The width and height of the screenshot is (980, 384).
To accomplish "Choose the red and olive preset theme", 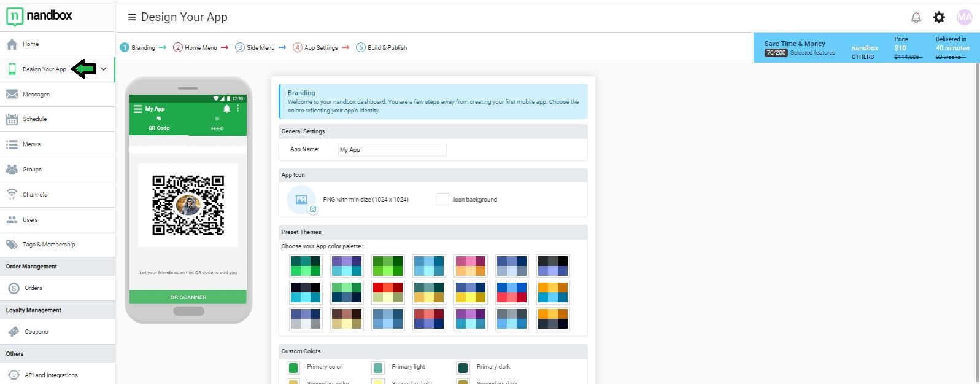I will click(x=388, y=292).
